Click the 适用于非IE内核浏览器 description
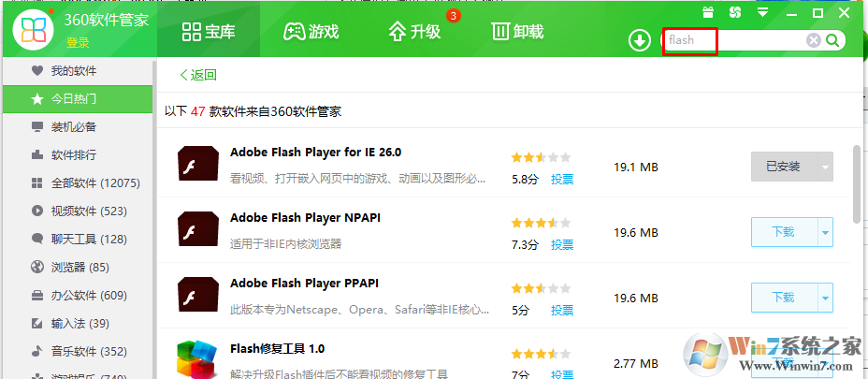Viewport: 868px width, 379px height. pos(285,244)
